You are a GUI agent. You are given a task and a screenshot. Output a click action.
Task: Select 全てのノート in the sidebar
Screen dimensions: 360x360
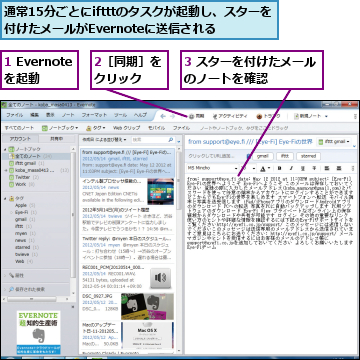point(36,156)
